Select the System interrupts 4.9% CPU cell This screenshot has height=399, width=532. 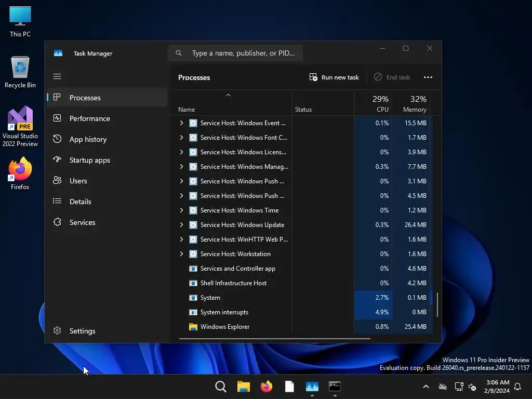click(373, 312)
